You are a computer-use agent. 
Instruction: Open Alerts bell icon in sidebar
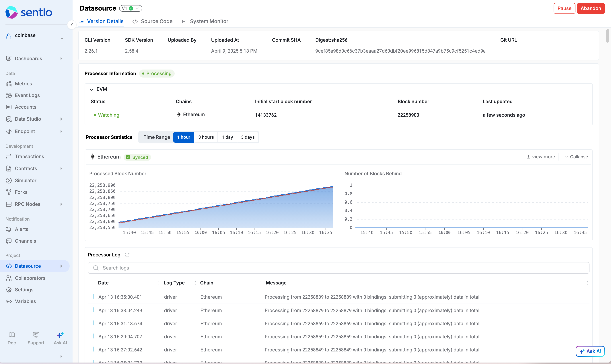coord(9,229)
